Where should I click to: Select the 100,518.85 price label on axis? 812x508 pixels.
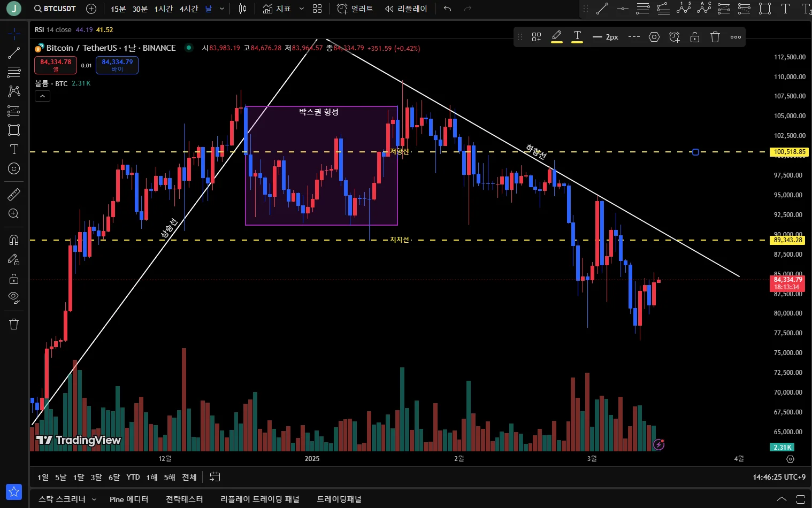[x=790, y=152]
